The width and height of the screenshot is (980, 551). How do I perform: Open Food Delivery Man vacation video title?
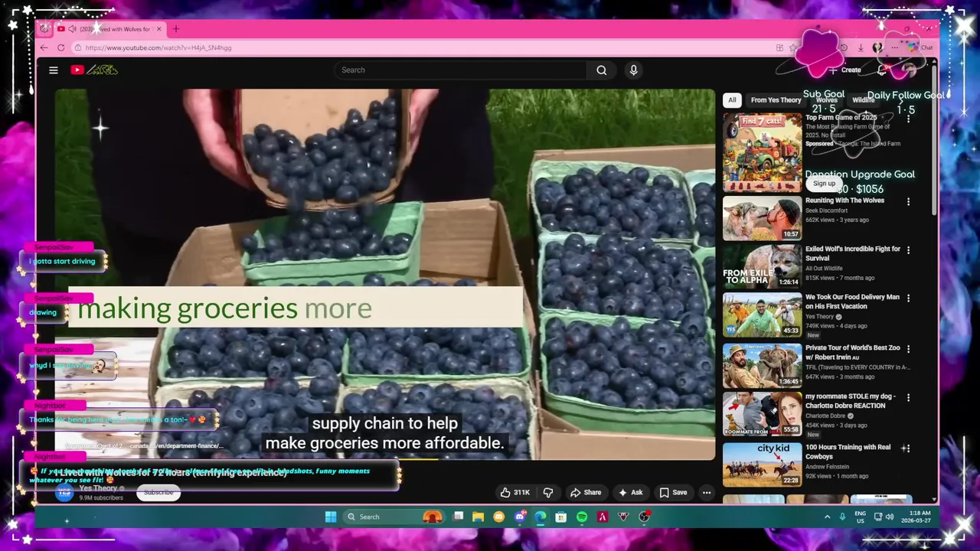coord(852,302)
